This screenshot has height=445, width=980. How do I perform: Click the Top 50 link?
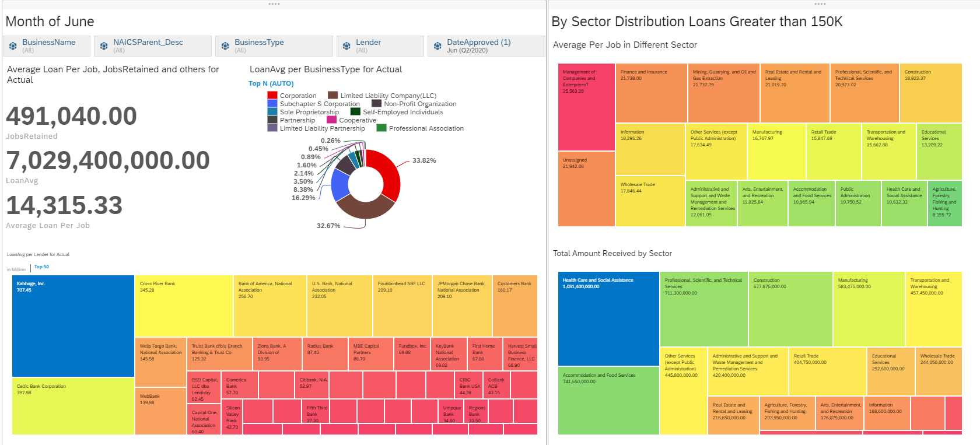[41, 267]
